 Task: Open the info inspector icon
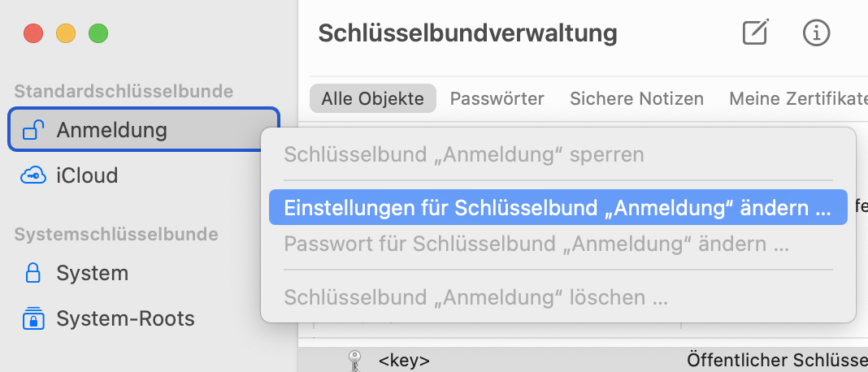(x=815, y=33)
